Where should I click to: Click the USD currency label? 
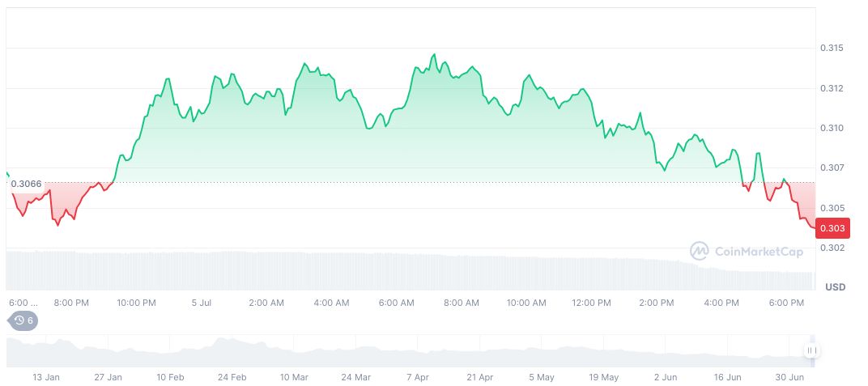pos(835,287)
